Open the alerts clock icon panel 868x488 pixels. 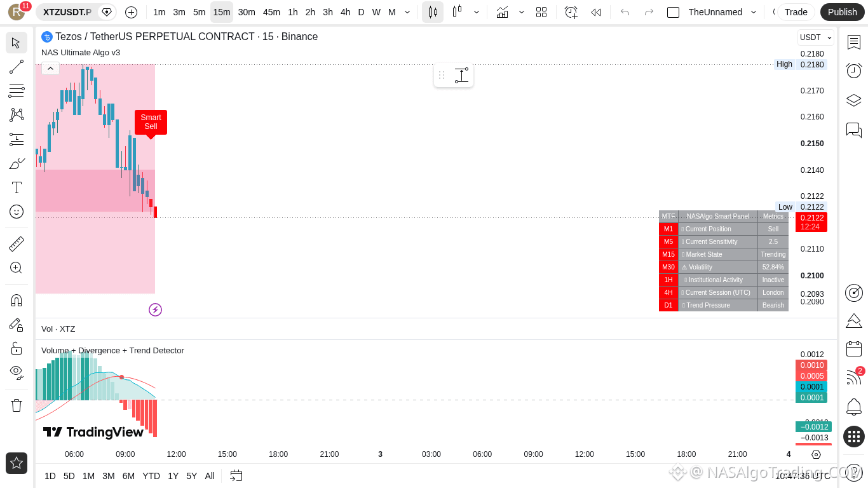pyautogui.click(x=854, y=71)
